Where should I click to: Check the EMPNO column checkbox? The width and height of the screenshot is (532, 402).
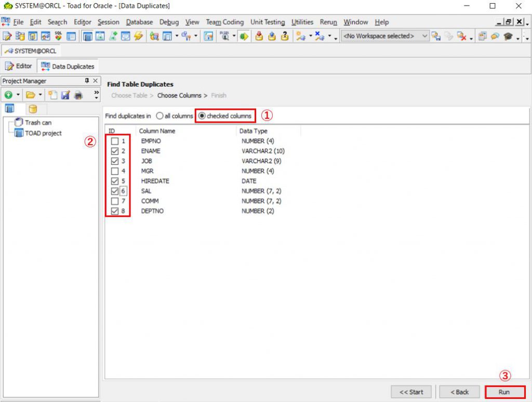pos(115,141)
